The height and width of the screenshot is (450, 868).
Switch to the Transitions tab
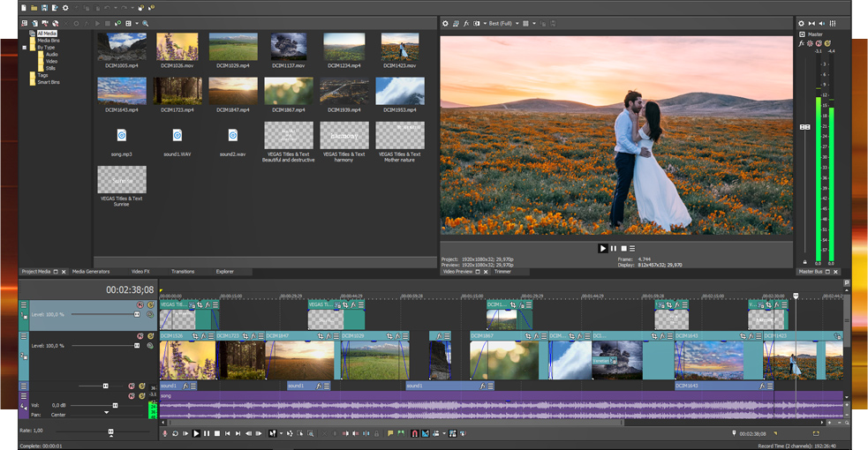coord(183,272)
